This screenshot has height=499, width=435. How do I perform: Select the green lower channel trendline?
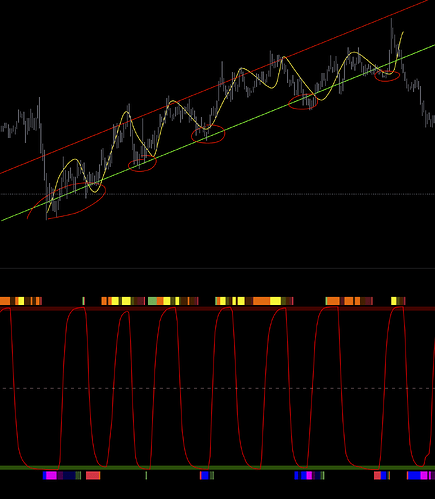253,117
